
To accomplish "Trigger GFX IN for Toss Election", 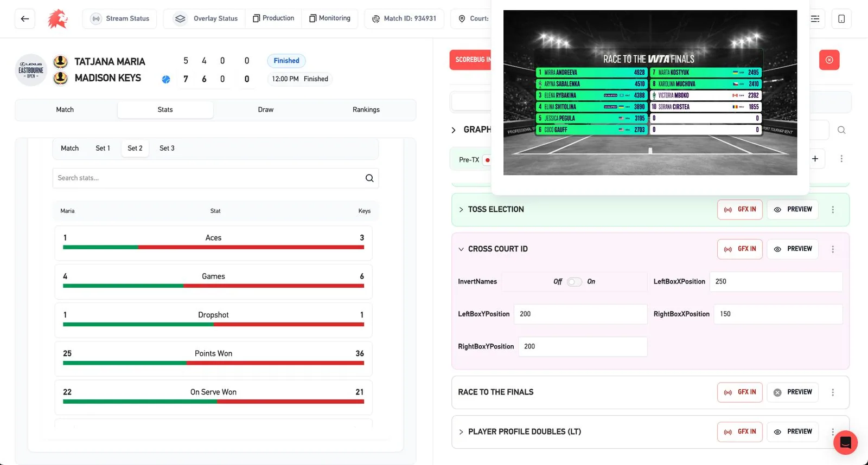I will pyautogui.click(x=740, y=210).
